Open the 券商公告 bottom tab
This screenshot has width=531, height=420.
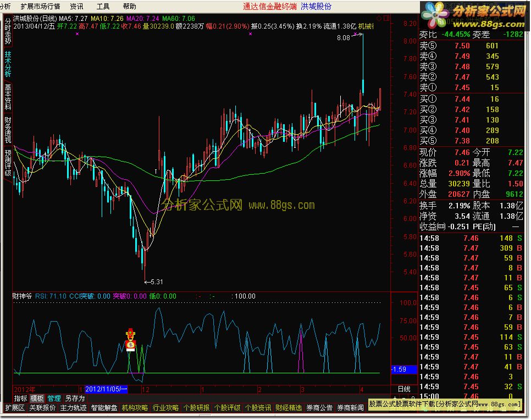(319, 408)
